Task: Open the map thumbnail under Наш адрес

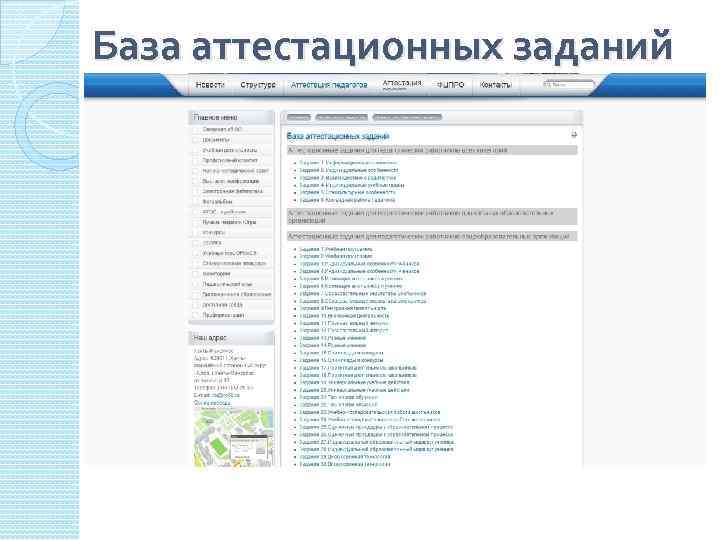Action: (x=233, y=437)
